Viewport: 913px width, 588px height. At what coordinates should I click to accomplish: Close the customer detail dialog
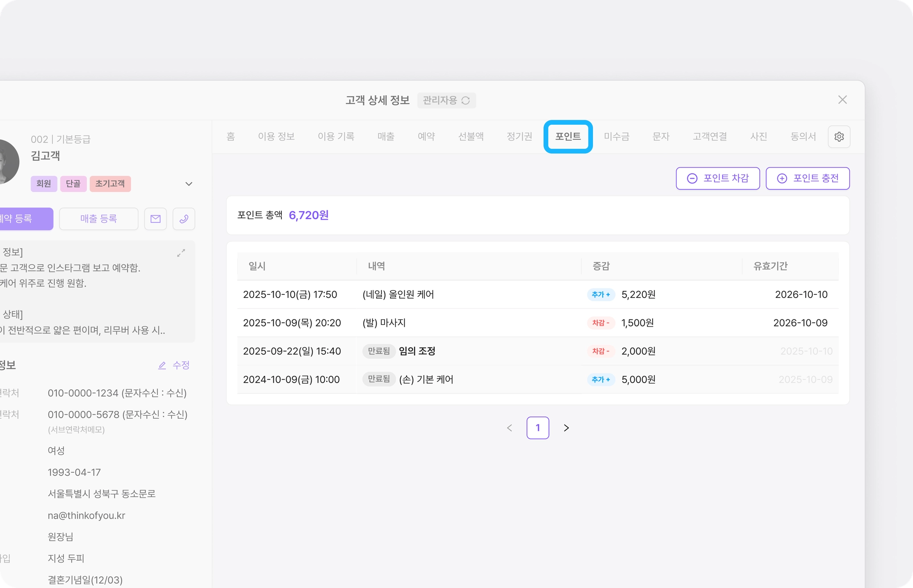pos(842,100)
